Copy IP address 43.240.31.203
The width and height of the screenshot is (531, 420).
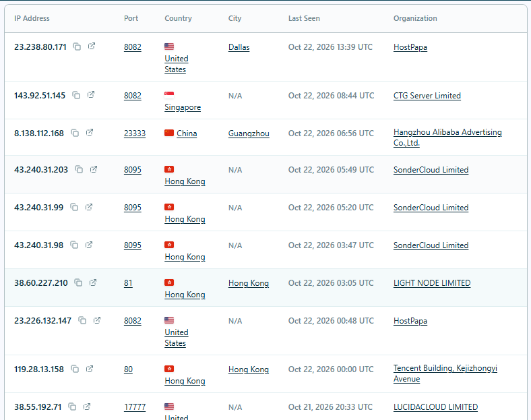click(x=79, y=169)
